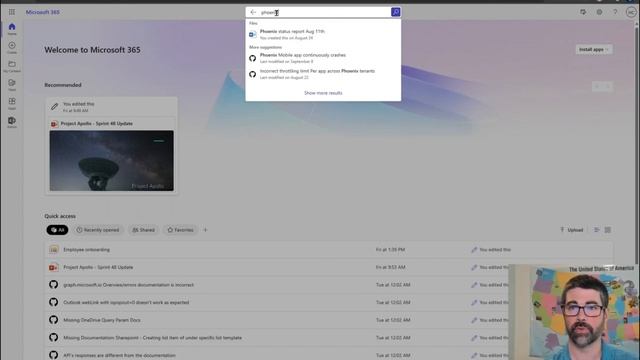Click the Fri at 1:39 PM timestamp
640x360 pixels.
click(390, 250)
